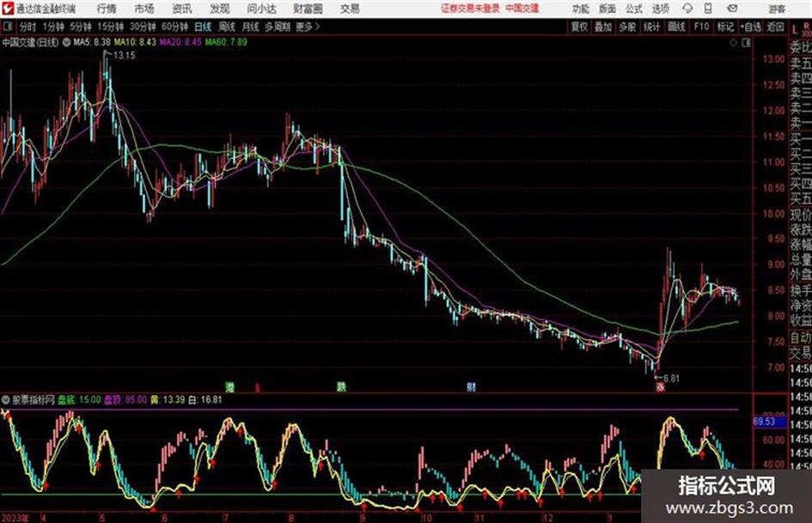812x523 pixels.
Task: Open the 资讯 menu
Action: 181,9
